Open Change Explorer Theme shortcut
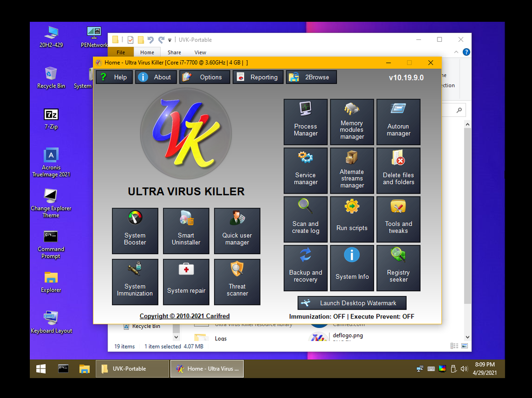The width and height of the screenshot is (532, 398). coord(51,203)
